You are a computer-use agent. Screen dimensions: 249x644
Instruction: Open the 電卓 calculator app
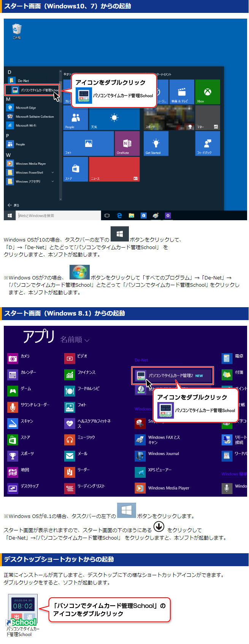[233, 358]
